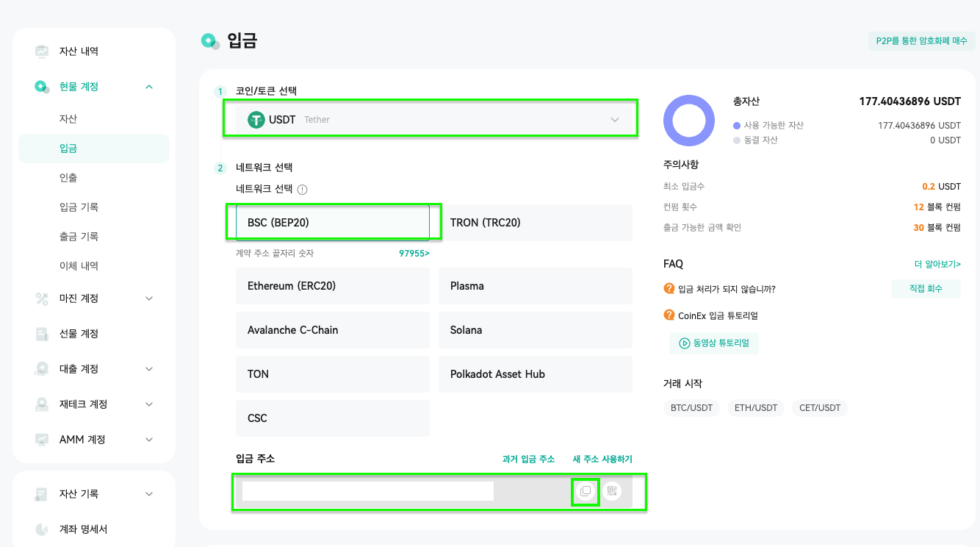980x547 pixels.
Task: Open 자산 내역 via its sidebar icon
Action: pyautogui.click(x=42, y=51)
